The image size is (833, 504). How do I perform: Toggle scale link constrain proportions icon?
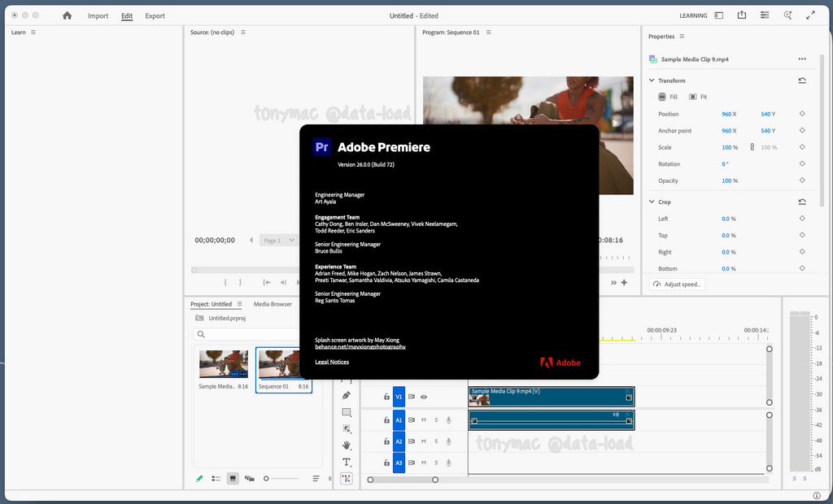[x=752, y=147]
